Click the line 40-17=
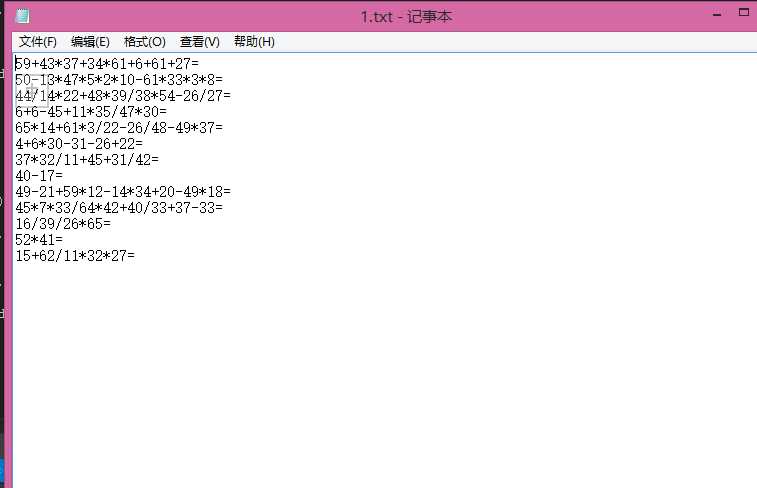 tap(39, 175)
